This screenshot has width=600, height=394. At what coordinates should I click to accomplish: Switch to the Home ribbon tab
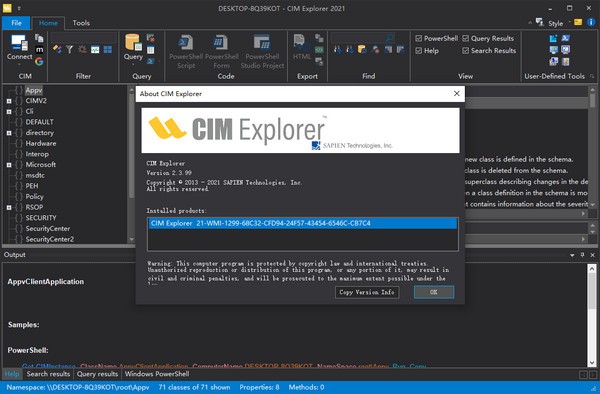tap(48, 23)
